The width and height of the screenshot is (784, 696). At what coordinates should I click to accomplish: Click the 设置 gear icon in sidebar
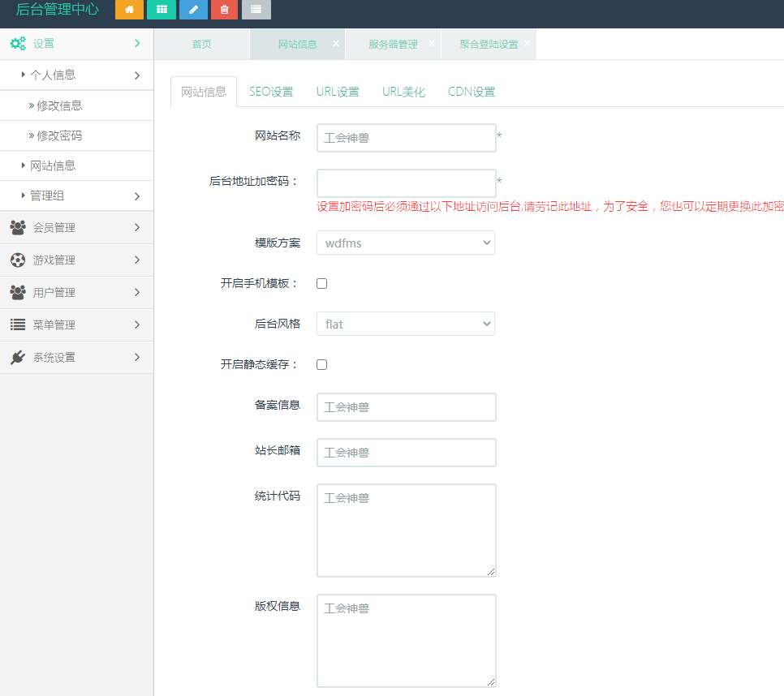point(18,43)
